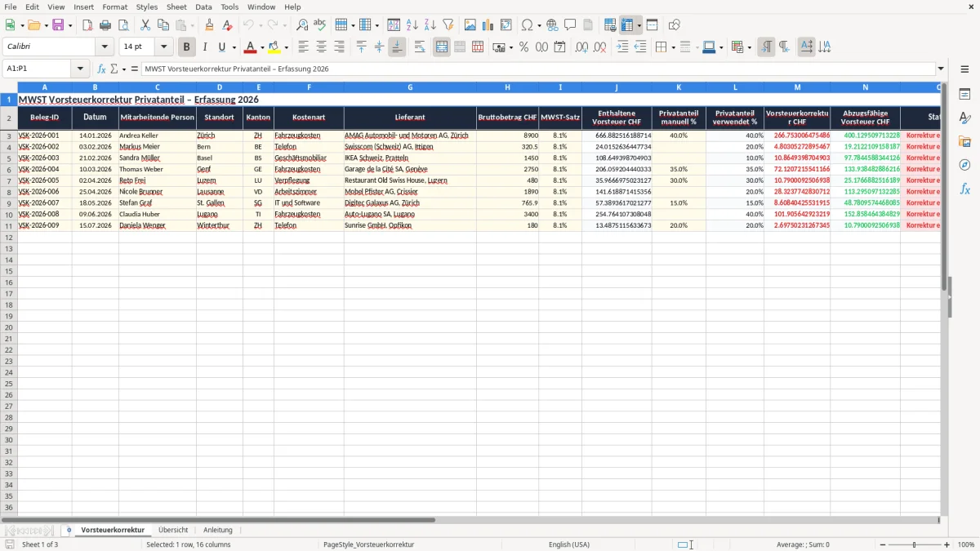Click the Print icon
Image resolution: width=980 pixels, height=551 pixels.
click(x=105, y=25)
